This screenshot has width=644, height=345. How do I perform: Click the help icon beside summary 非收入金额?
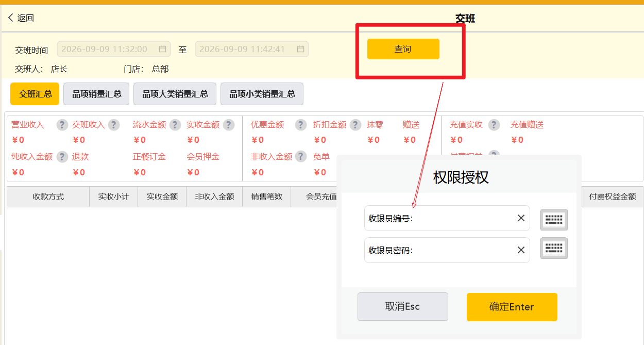(x=301, y=157)
